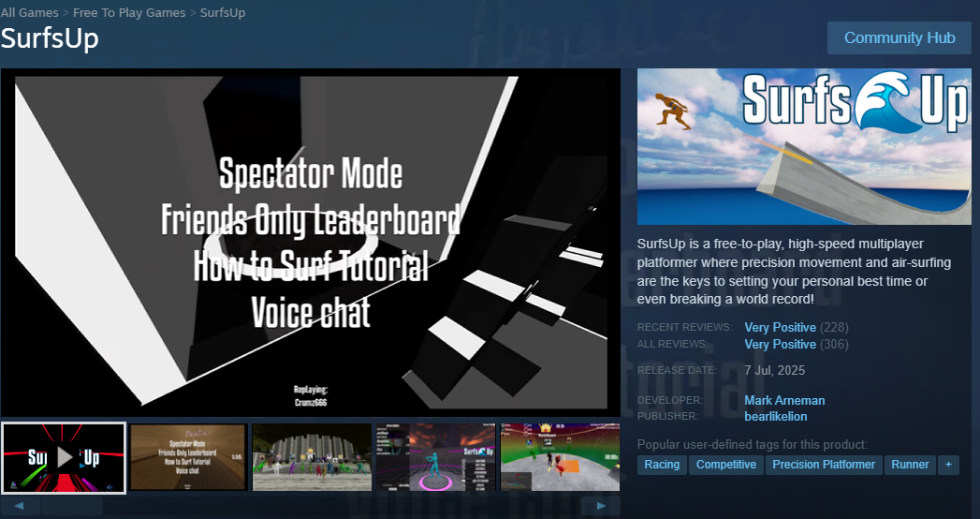
Task: Click the ALL REVIEWS label
Action: [x=672, y=345]
